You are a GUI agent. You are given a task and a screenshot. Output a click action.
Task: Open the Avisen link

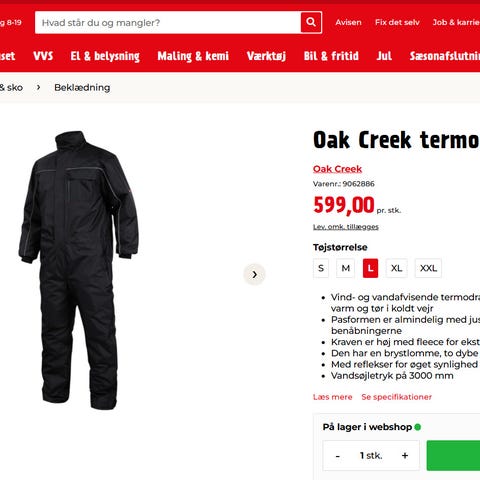pos(348,22)
